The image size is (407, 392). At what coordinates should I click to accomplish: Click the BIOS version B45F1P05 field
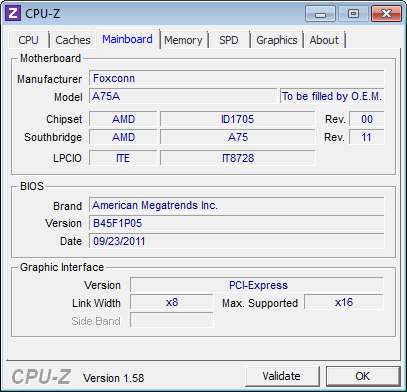237,223
